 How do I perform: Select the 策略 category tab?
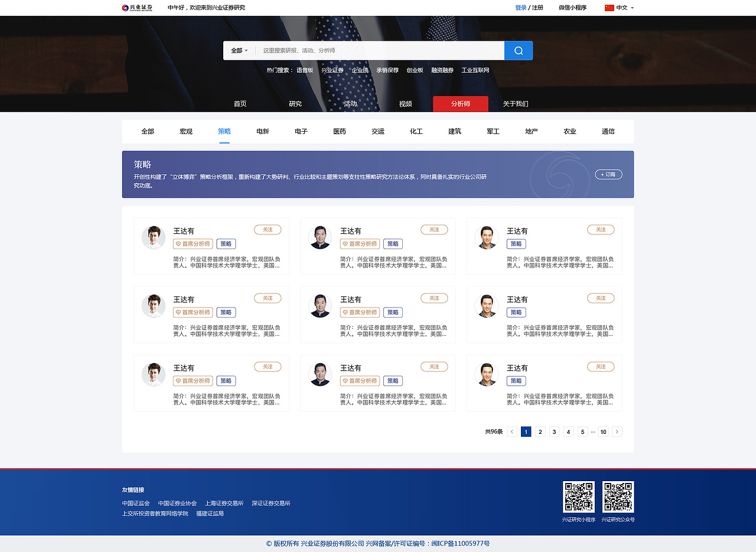(224, 132)
